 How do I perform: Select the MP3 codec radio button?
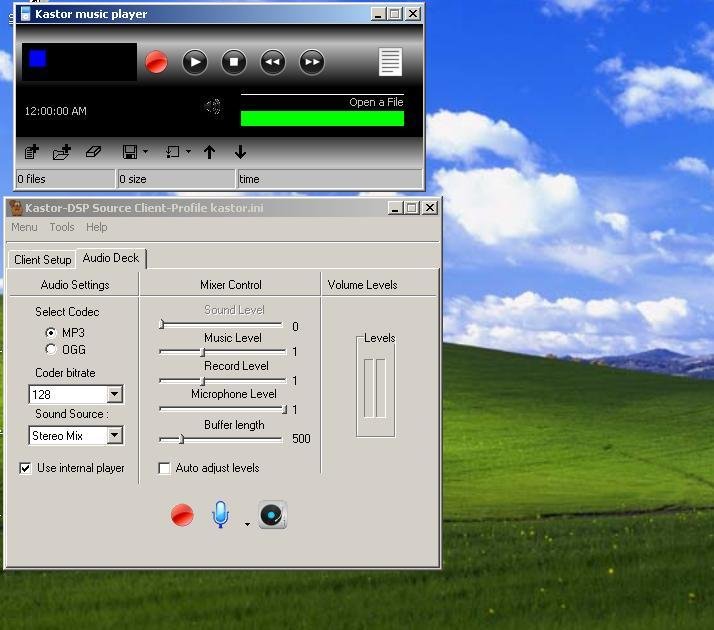[51, 333]
